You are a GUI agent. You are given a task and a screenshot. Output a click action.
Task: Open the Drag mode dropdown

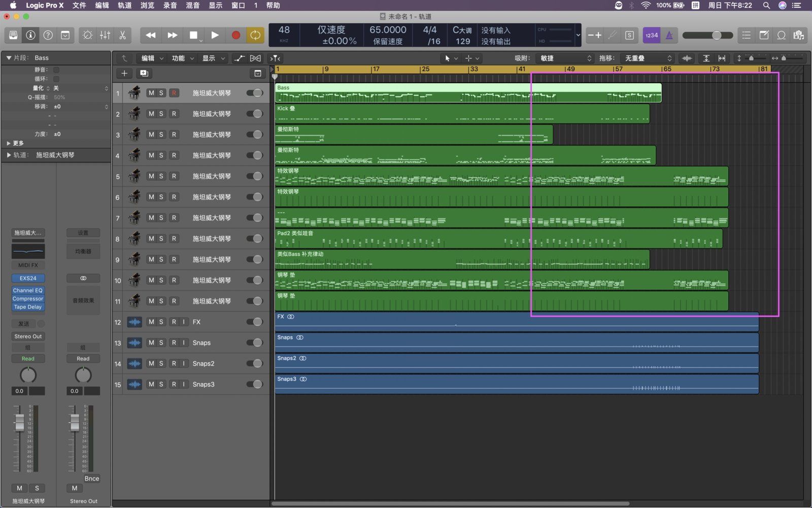click(x=648, y=58)
